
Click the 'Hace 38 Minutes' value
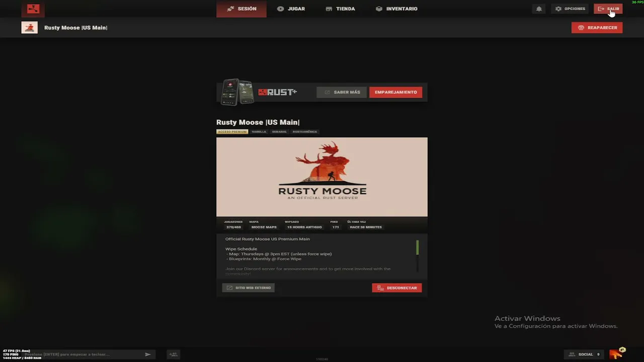pyautogui.click(x=366, y=227)
